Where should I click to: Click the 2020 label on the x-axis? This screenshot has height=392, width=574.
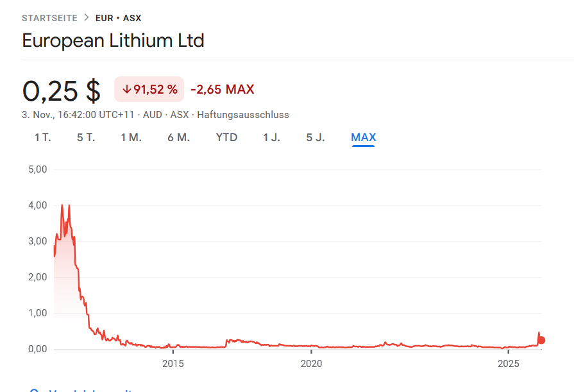(310, 364)
